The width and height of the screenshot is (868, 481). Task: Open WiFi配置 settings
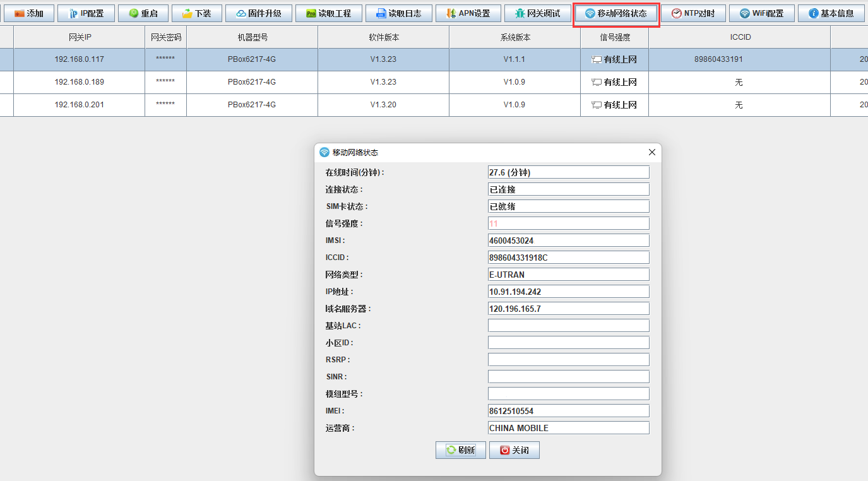coord(762,13)
